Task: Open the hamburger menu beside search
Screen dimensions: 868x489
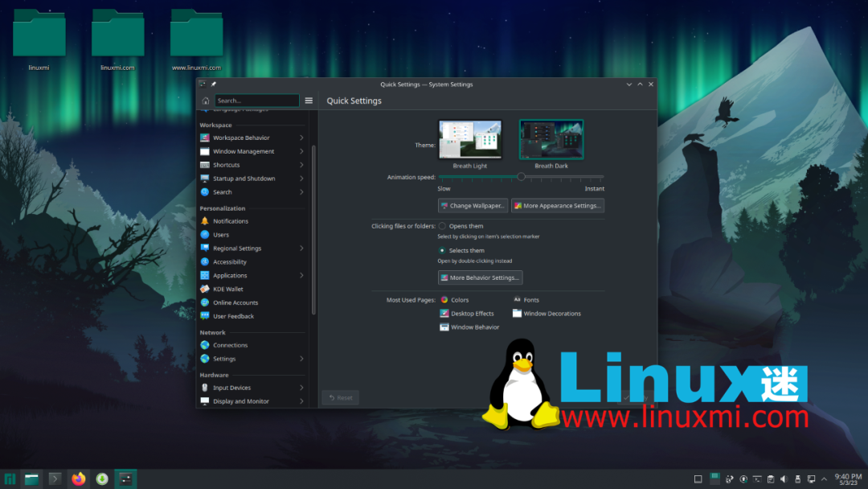Action: click(x=309, y=101)
